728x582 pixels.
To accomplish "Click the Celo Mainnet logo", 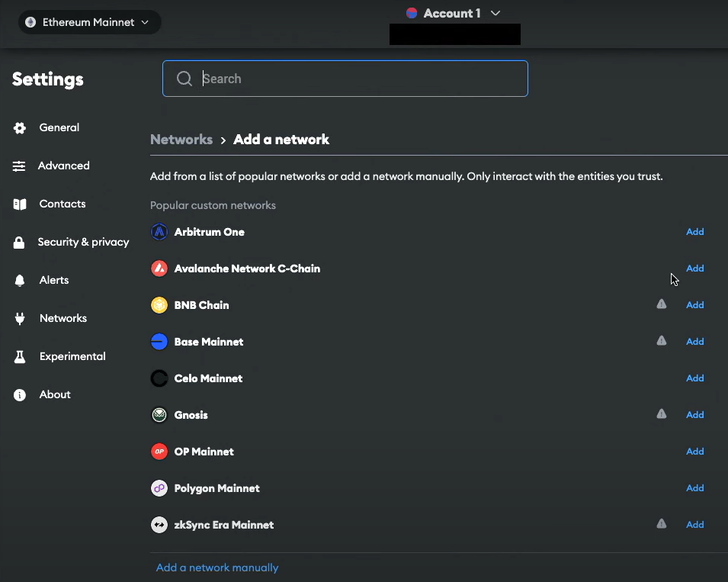I will 159,378.
